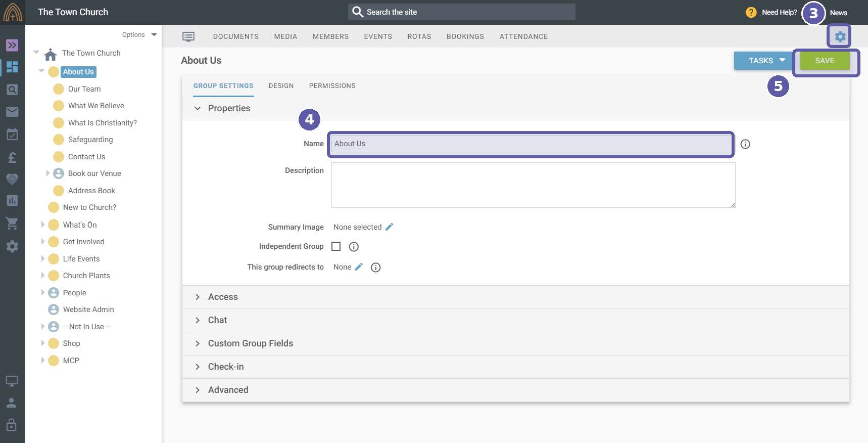Click the News link
868x443 pixels.
click(x=838, y=13)
